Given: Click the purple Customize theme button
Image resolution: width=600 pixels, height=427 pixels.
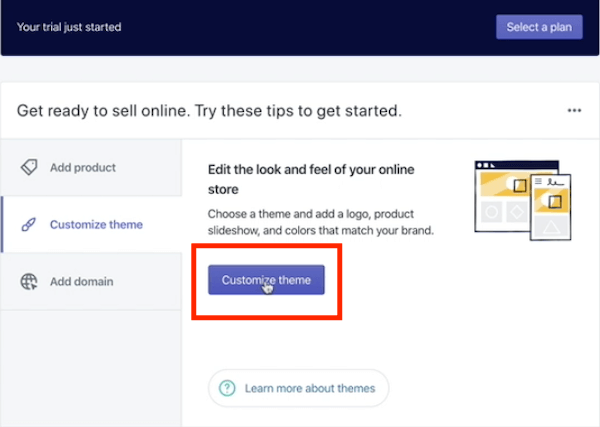Looking at the screenshot, I should [x=267, y=280].
